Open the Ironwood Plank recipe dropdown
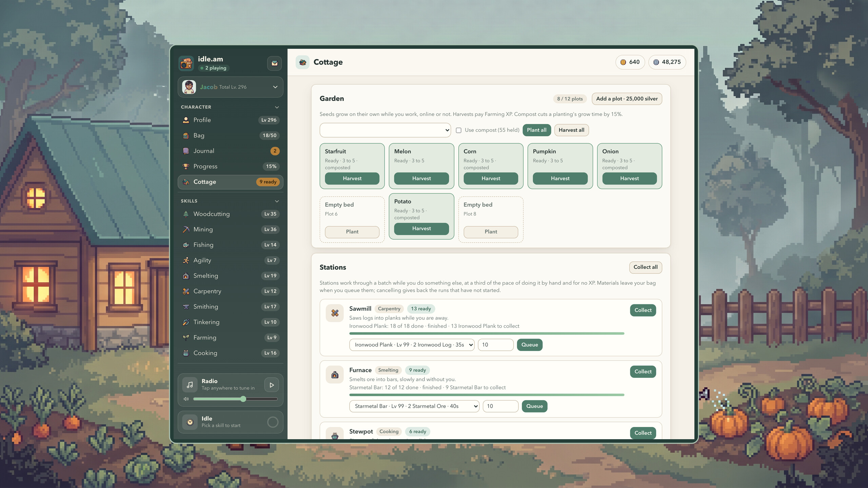868x488 pixels. (x=412, y=345)
